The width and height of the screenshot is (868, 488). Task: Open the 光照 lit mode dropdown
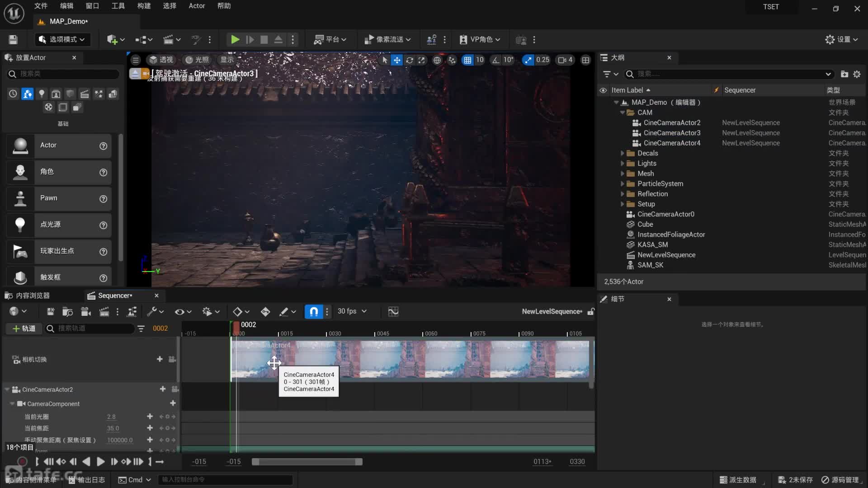197,60
